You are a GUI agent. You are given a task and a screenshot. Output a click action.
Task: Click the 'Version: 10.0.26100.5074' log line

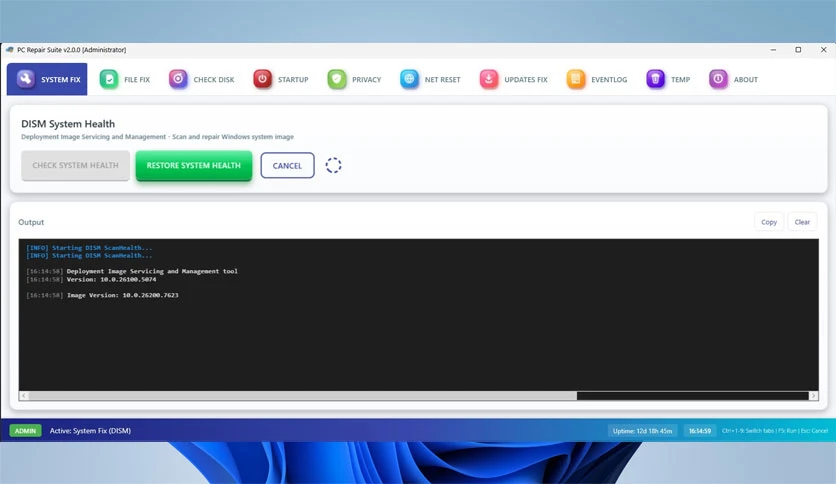[x=91, y=279]
